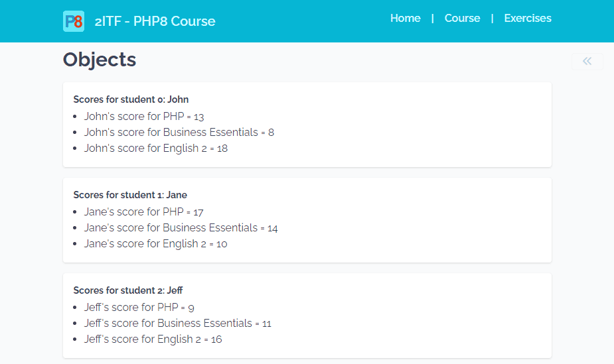Select 'Jeff's score for Business Essentials = 11'

tap(178, 324)
